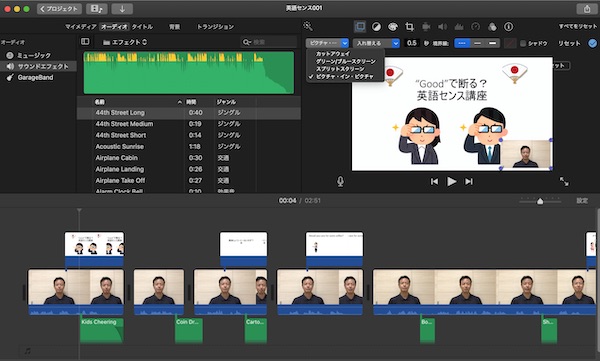Select the 44th Street Medium row
Screen dimensions: 600x361
[x=189, y=124]
